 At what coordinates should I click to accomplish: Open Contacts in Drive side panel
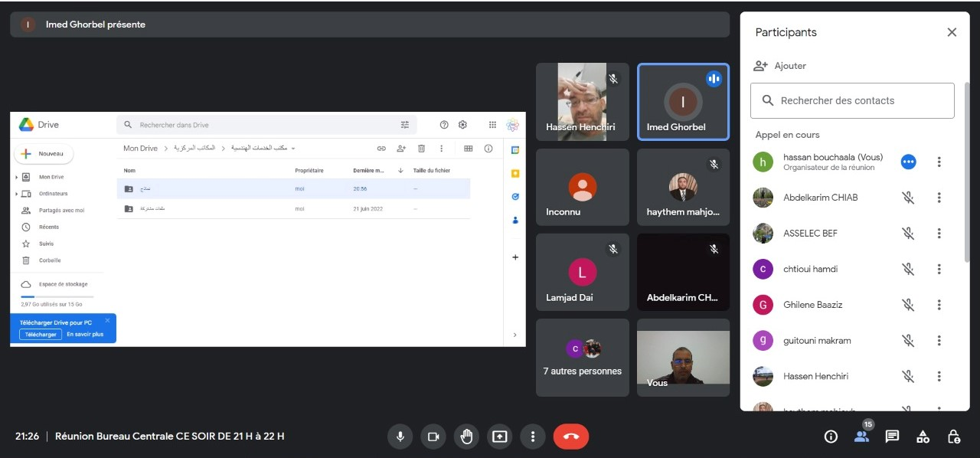click(515, 221)
